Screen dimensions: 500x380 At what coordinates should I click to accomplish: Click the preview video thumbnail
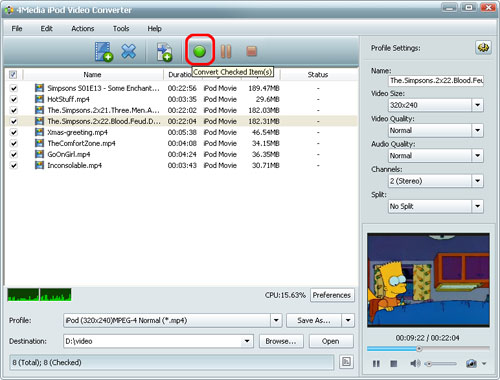[x=428, y=280]
